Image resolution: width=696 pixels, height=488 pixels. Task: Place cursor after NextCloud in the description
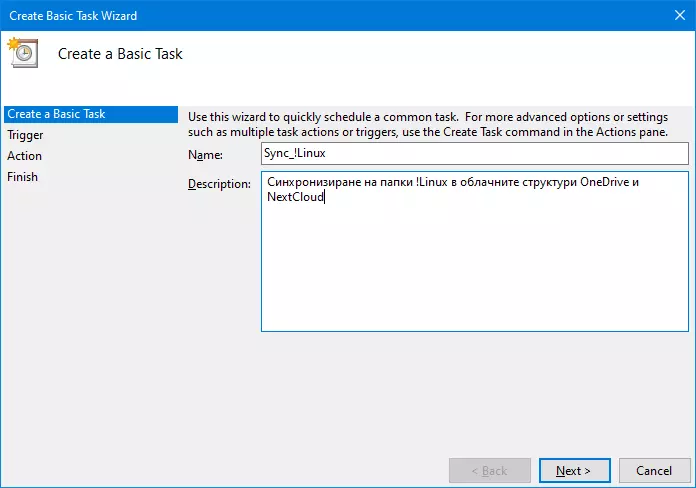click(326, 197)
